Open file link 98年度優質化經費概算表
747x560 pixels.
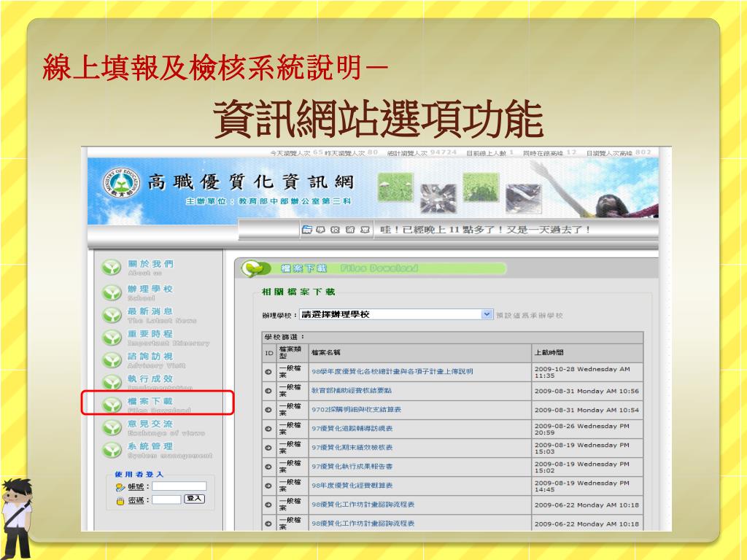[x=352, y=486]
